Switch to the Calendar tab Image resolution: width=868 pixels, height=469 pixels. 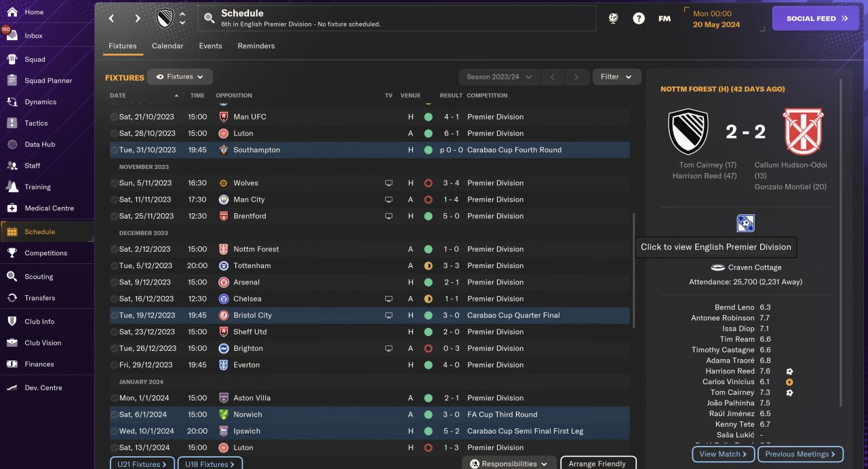(167, 46)
